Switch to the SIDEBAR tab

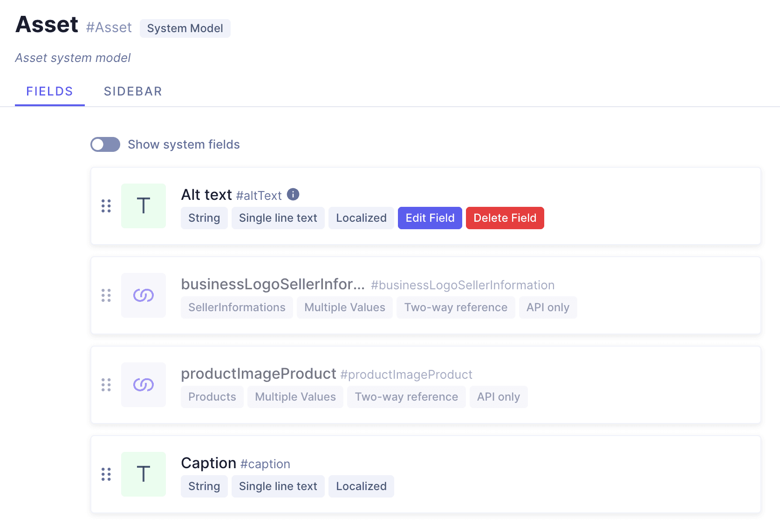pos(133,91)
